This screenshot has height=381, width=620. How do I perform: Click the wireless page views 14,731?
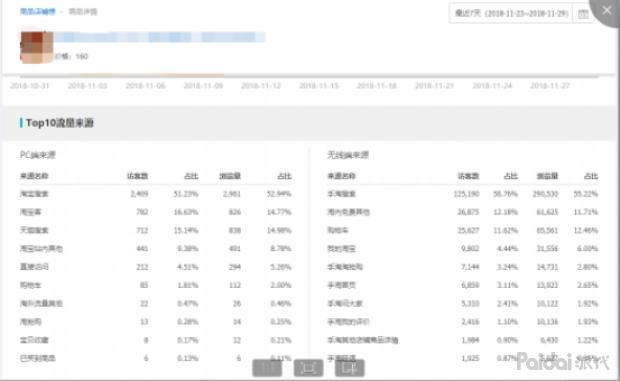coord(547,267)
